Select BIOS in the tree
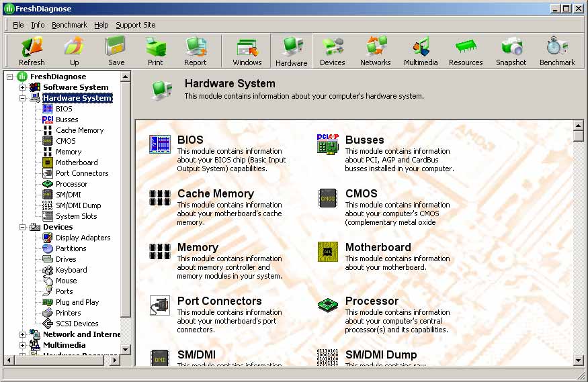The width and height of the screenshot is (588, 382). coord(64,109)
